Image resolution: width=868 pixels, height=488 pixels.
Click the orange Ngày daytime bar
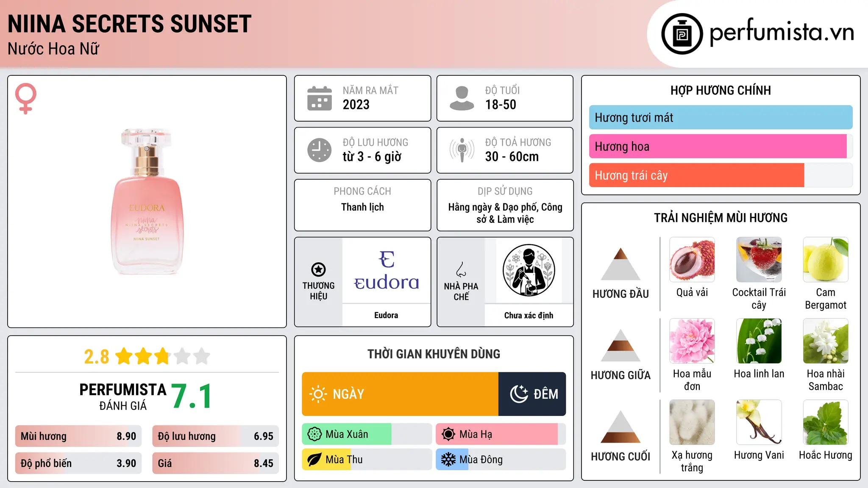point(400,394)
